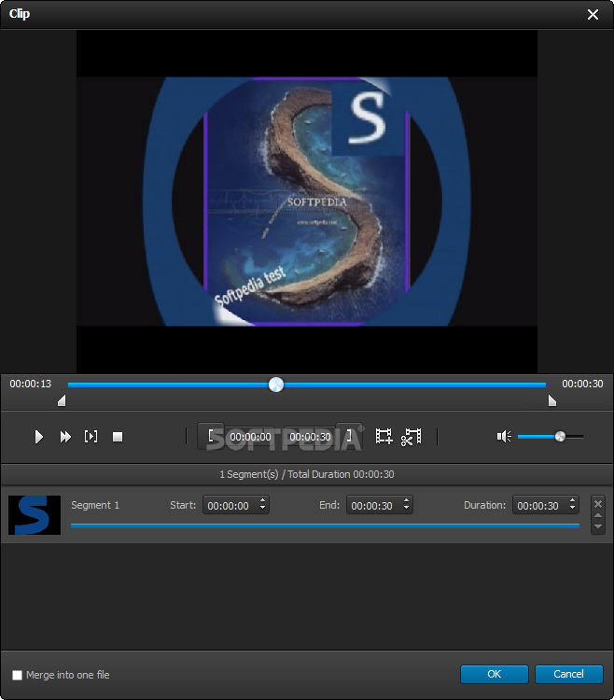Select the left trim start marker
This screenshot has width=614, height=700.
pos(62,400)
